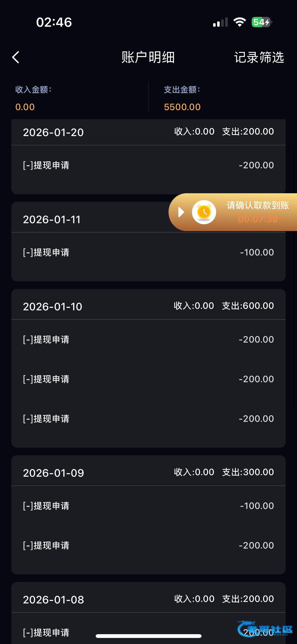Select the 2026-01-20 date header

click(53, 133)
